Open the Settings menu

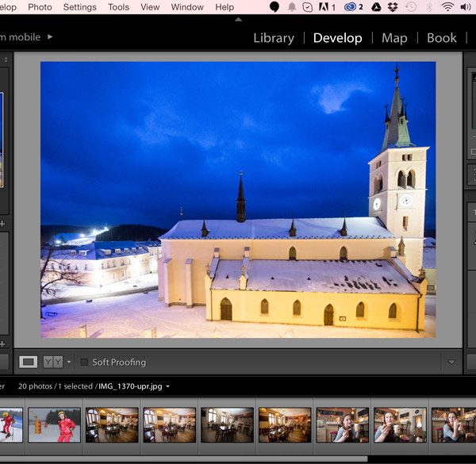[x=79, y=7]
